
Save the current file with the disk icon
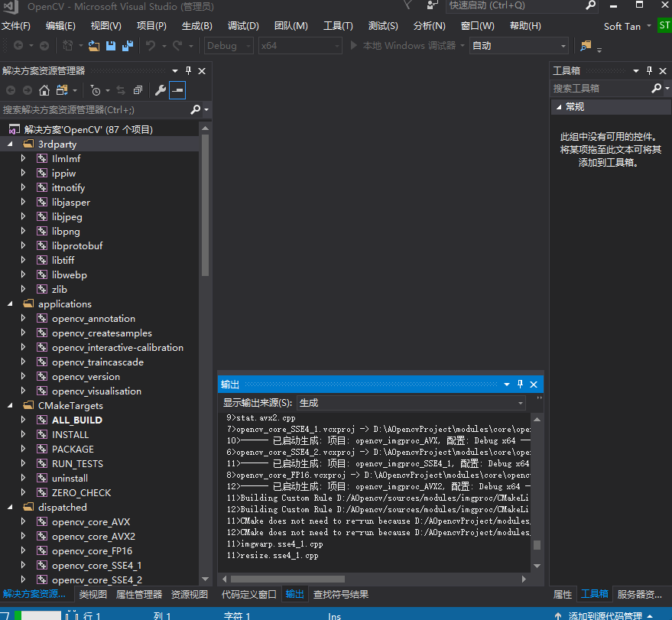pos(111,45)
